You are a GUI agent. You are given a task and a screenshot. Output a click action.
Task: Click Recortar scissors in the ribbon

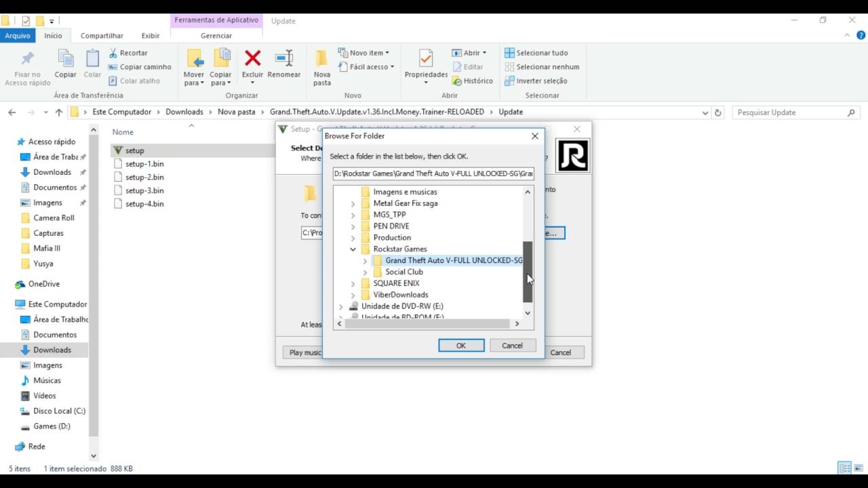pos(128,53)
